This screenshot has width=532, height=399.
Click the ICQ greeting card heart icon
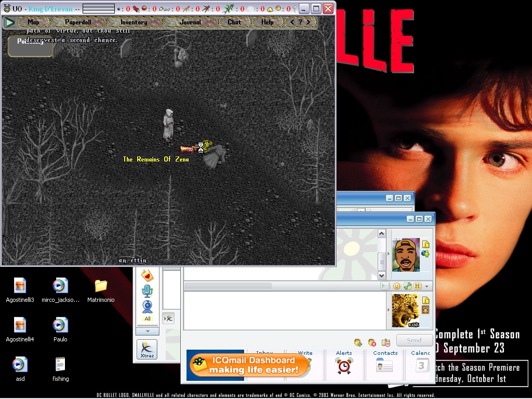[x=147, y=276]
